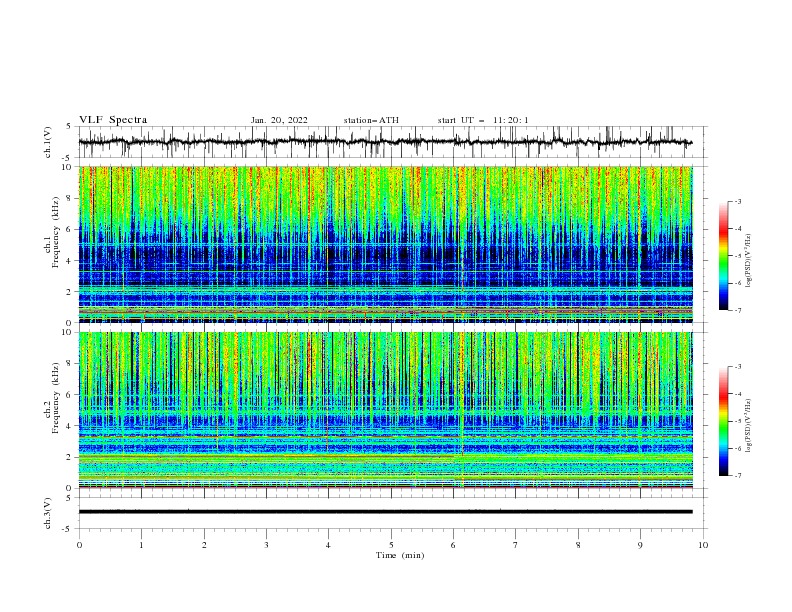Click time axis tick label "0"
The height and width of the screenshot is (612, 792).
pyautogui.click(x=79, y=545)
